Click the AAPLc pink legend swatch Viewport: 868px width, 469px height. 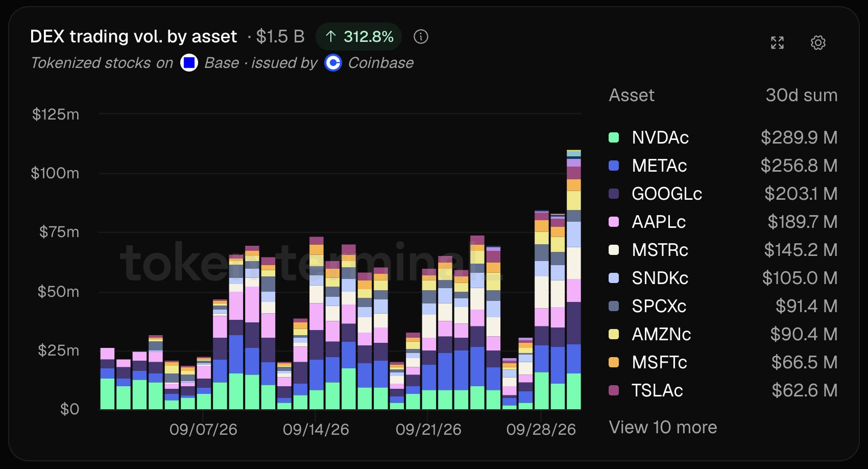tap(614, 222)
